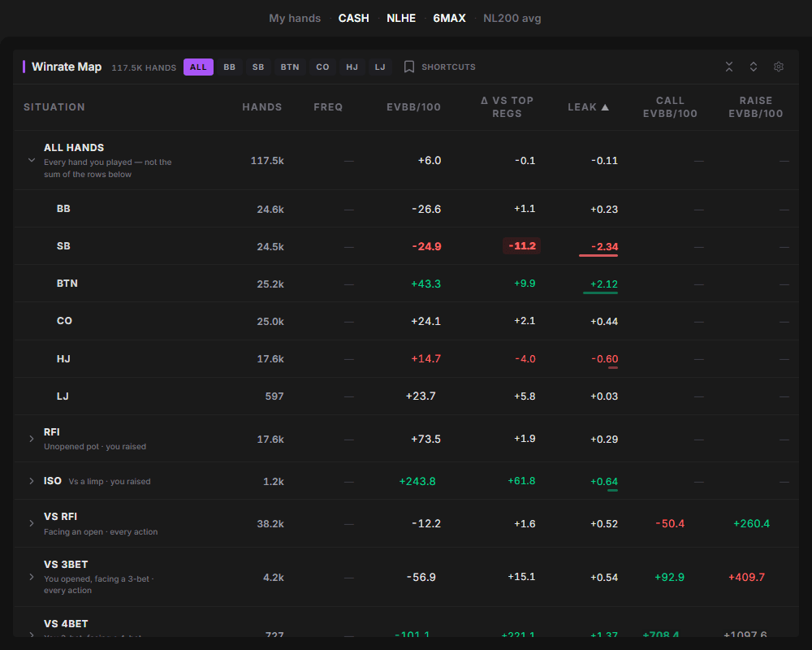Click the bookmark Shortcuts icon
The height and width of the screenshot is (650, 812).
[x=409, y=67]
